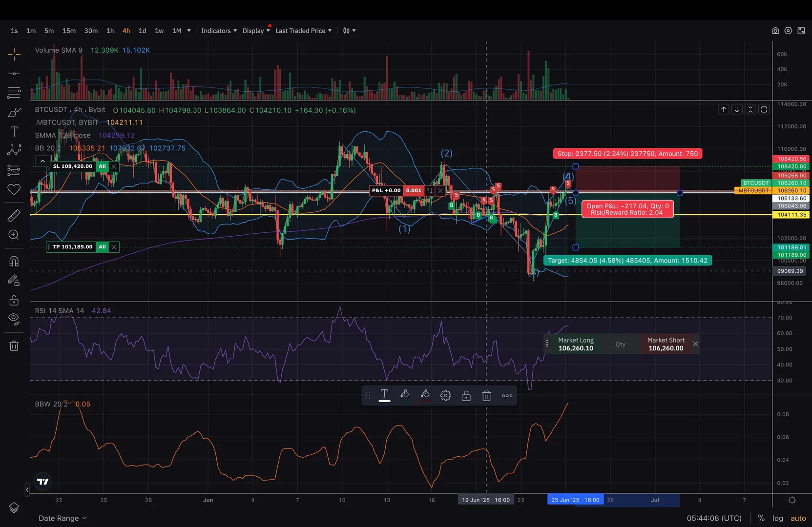Select the brush drawing tool
Image resolution: width=812 pixels, height=527 pixels.
tap(14, 112)
